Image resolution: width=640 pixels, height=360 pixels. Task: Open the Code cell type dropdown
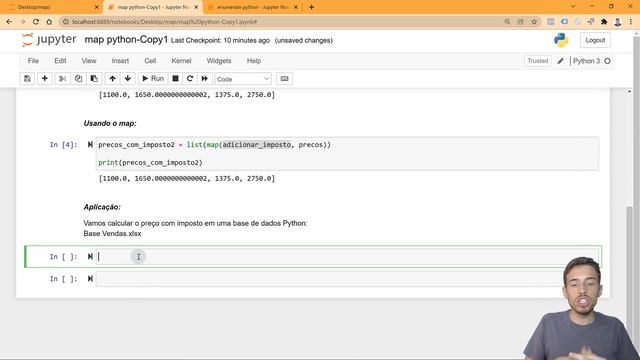(243, 79)
